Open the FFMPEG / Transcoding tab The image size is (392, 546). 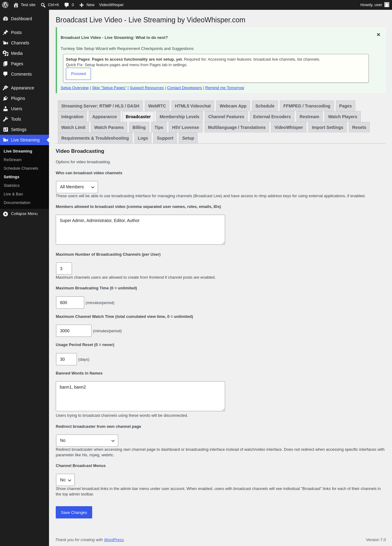(307, 106)
